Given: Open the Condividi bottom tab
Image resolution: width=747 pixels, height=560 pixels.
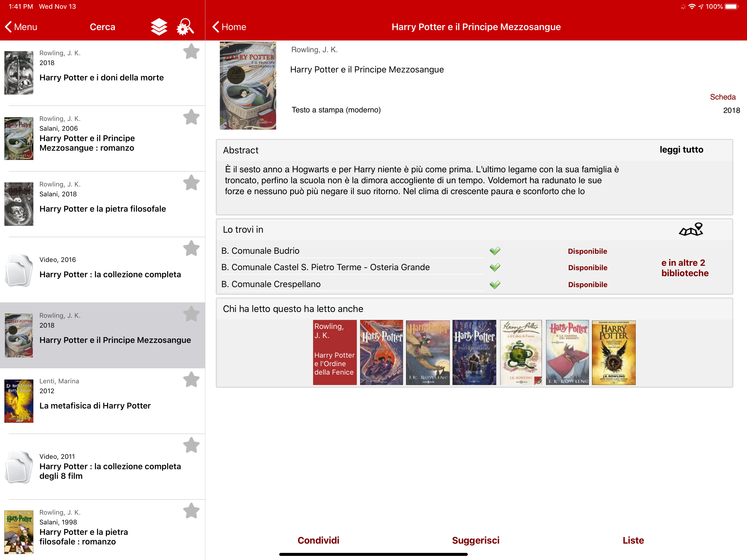Looking at the screenshot, I should tap(318, 540).
